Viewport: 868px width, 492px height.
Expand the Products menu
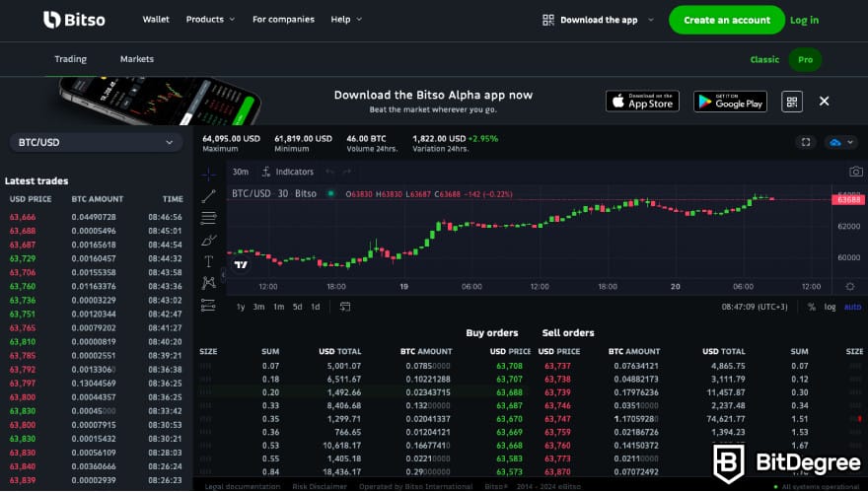210,20
